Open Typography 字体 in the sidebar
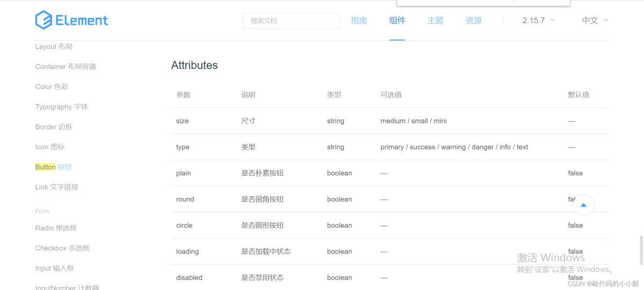Screen dimensions: 644x290 pos(62,107)
